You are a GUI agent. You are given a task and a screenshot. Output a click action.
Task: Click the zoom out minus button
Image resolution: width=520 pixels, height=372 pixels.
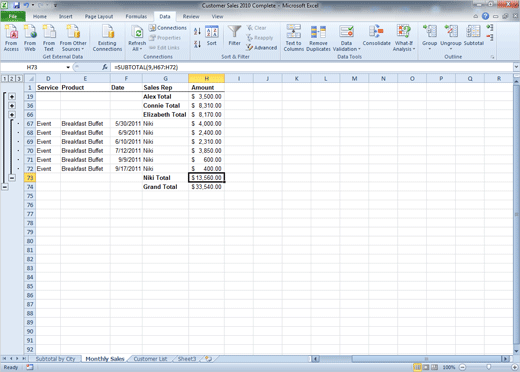click(x=462, y=367)
